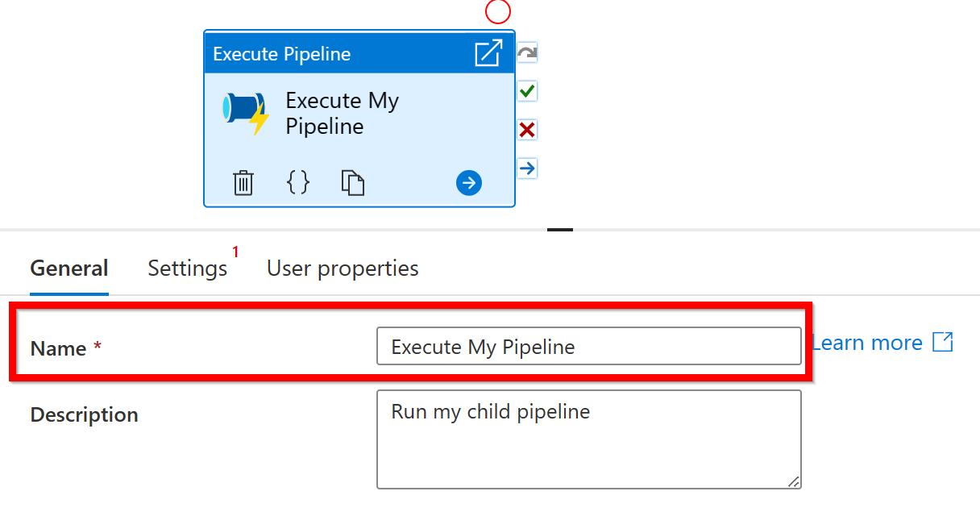Viewport: 980px width, 512px height.
Task: Click the blue circled arrow on activity
Action: point(468,183)
